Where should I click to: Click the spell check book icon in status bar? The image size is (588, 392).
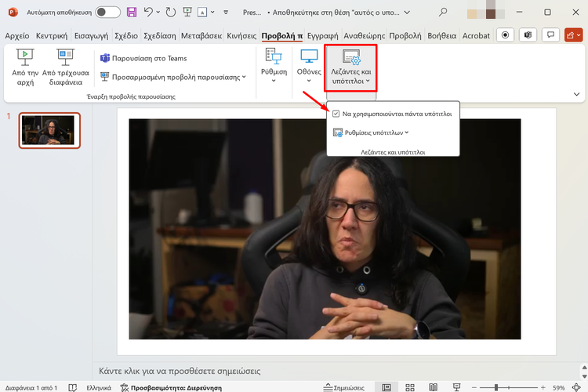[x=72, y=387]
